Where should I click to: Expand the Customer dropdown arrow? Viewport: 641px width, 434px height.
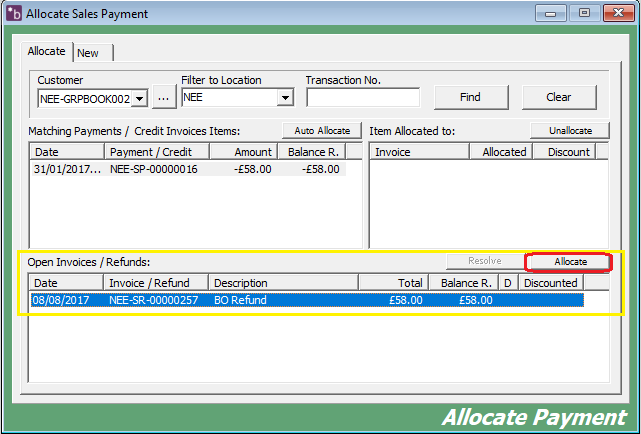tap(139, 99)
